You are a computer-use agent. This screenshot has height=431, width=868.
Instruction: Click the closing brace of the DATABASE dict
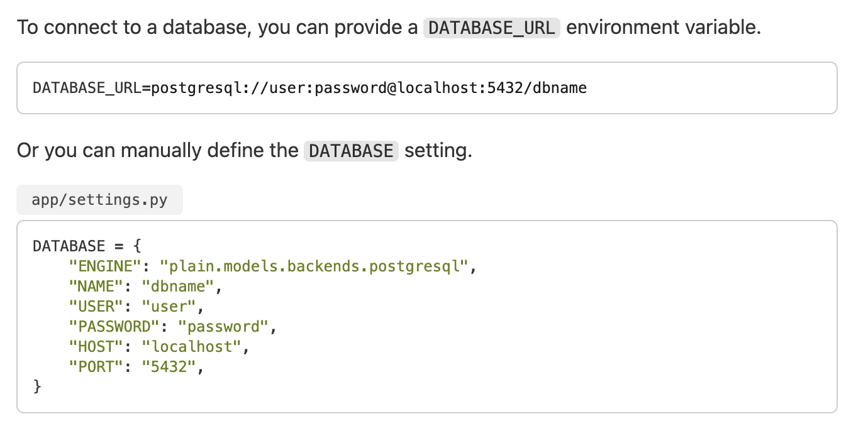tap(37, 387)
